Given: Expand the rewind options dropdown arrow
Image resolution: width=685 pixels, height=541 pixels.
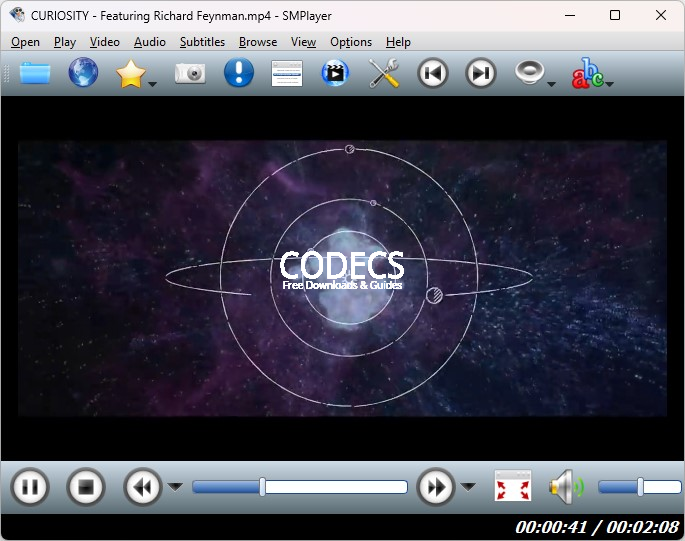Looking at the screenshot, I should pos(176,486).
